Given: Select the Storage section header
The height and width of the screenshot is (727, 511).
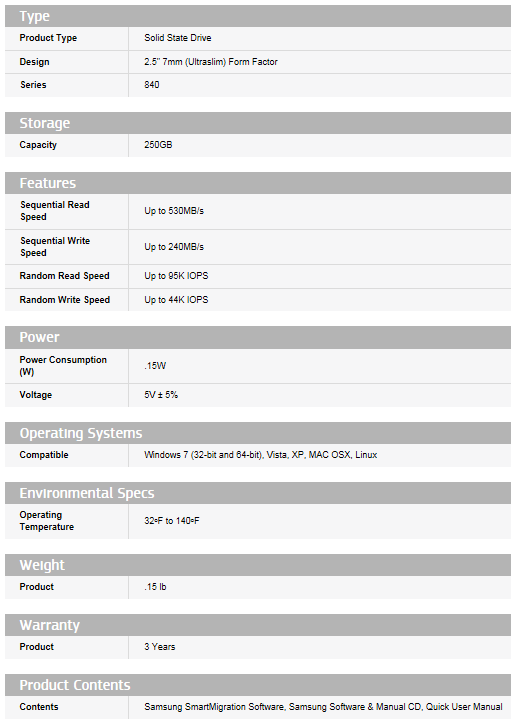Looking at the screenshot, I should pyautogui.click(x=258, y=123).
